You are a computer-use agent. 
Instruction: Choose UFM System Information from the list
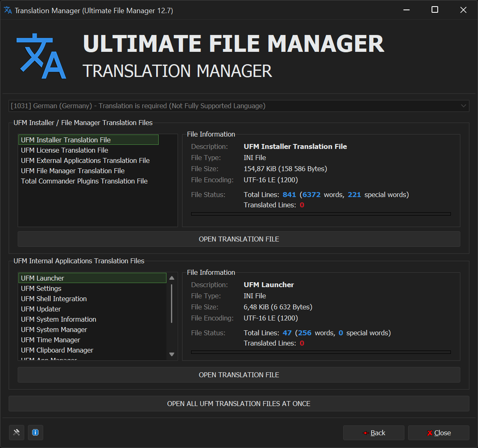pyautogui.click(x=58, y=319)
